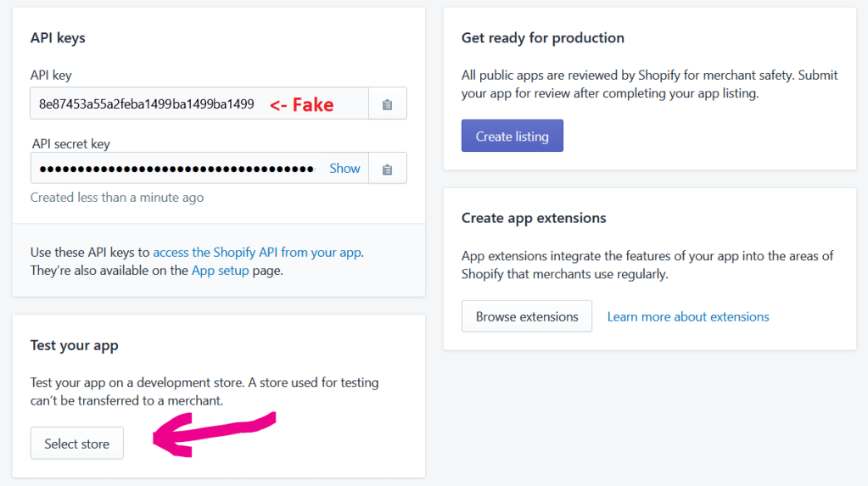Screen dimensions: 868x486
Task: Click the 'Create app extensions' heading
Action: (534, 218)
